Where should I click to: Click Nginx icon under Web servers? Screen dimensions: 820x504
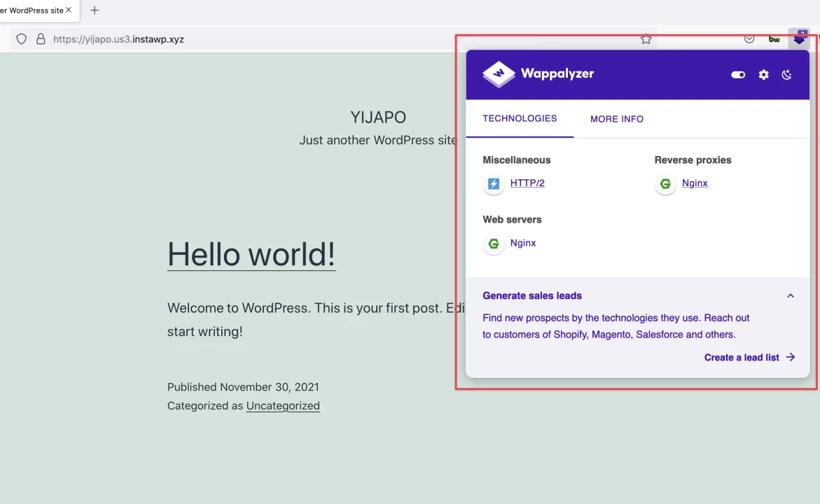click(494, 244)
